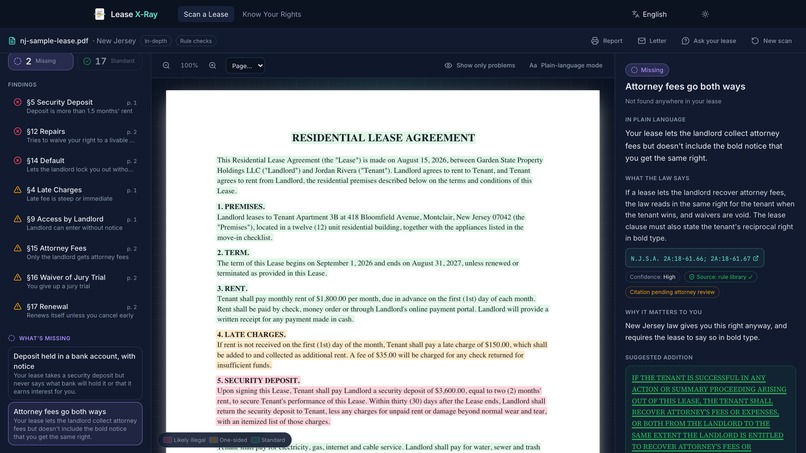
Task: Open the §9 Access by Landlord finding
Action: 75,223
